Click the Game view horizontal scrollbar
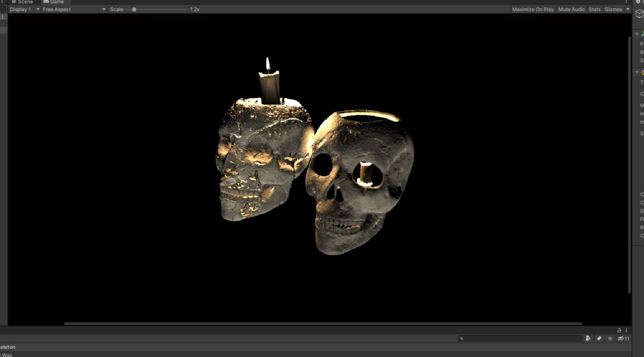The image size is (644, 357). 323,323
